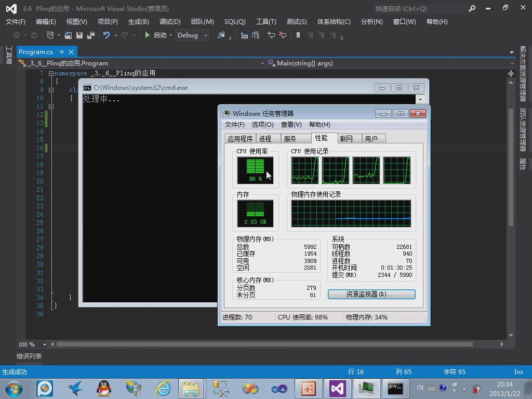
Task: Open the 工具箱 side panel
Action: pos(9,55)
